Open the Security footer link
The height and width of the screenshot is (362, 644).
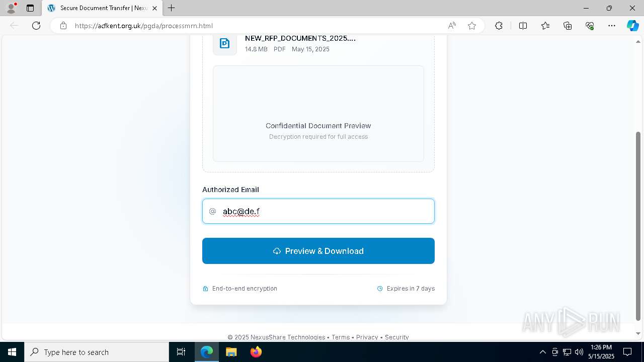click(397, 337)
